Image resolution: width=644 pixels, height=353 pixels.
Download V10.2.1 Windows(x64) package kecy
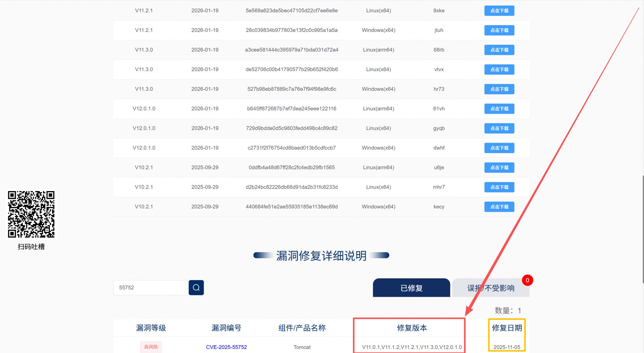(499, 207)
